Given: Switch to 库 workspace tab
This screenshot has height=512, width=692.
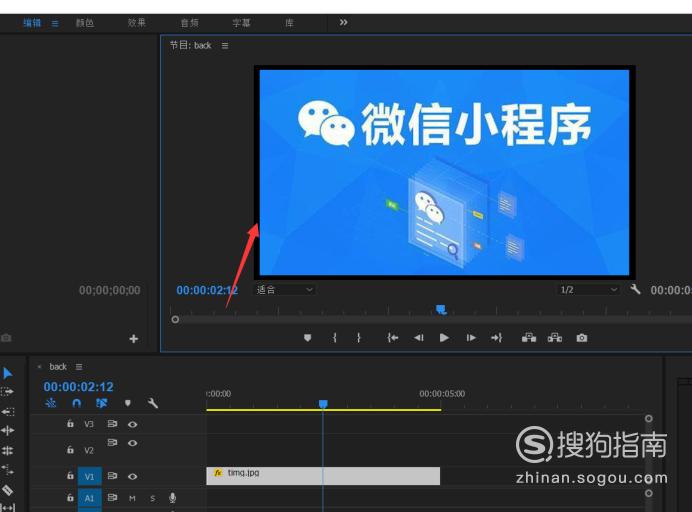Looking at the screenshot, I should pyautogui.click(x=289, y=23).
